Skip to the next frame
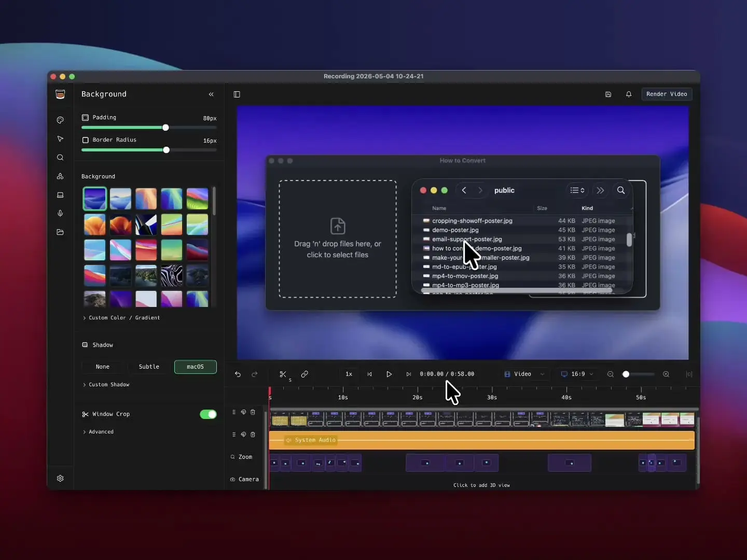 (x=409, y=374)
